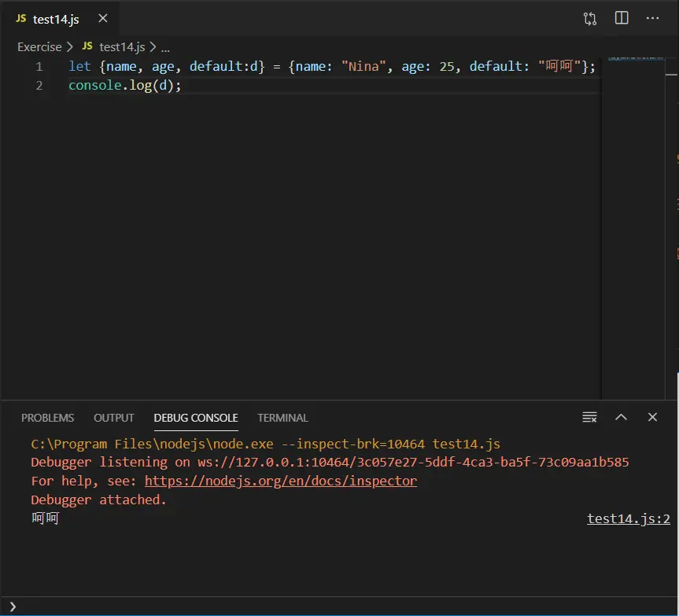Click 'default:d' in the destructuring pattern
This screenshot has width=679, height=616.
[x=223, y=66]
